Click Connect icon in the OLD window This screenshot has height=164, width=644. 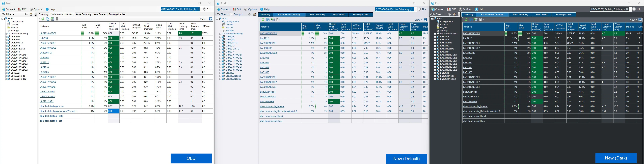coord(4,9)
